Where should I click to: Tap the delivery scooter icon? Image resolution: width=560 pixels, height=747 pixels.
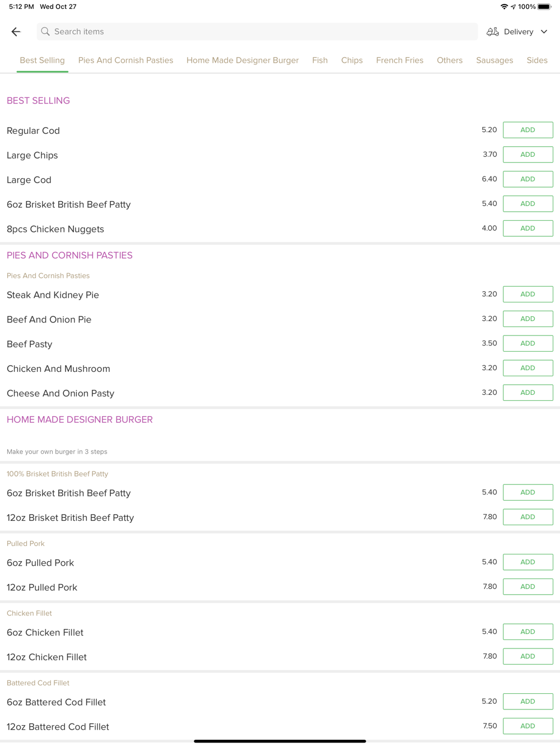[493, 32]
